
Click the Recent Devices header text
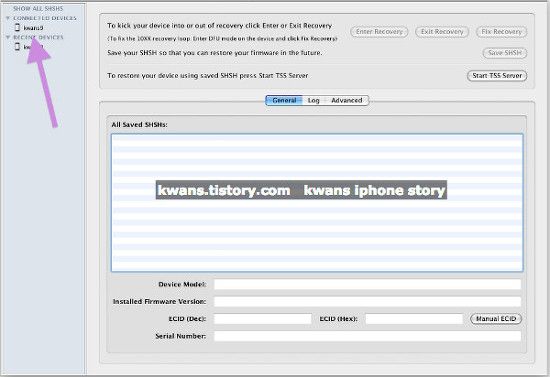[x=38, y=37]
